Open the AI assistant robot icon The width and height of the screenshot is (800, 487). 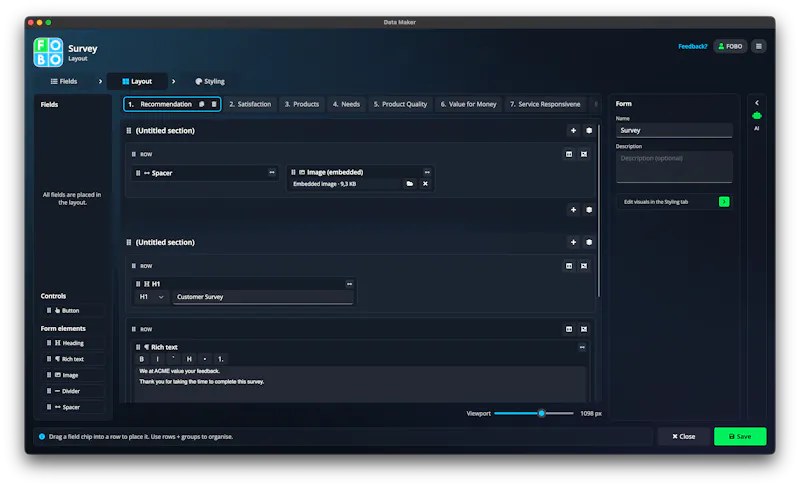757,116
